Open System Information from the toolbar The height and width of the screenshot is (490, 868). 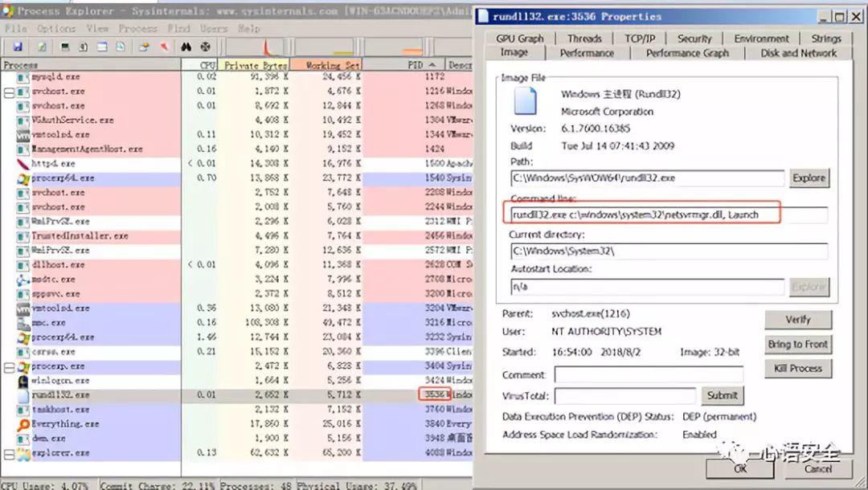pos(65,47)
